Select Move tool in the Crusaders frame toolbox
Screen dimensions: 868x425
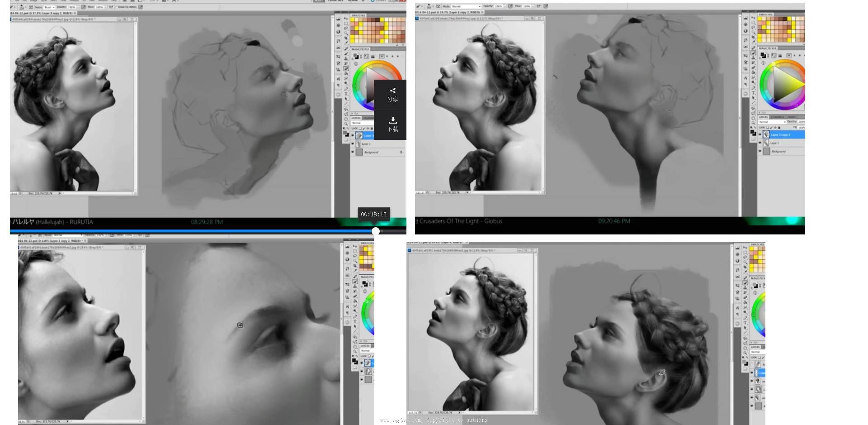click(x=753, y=18)
